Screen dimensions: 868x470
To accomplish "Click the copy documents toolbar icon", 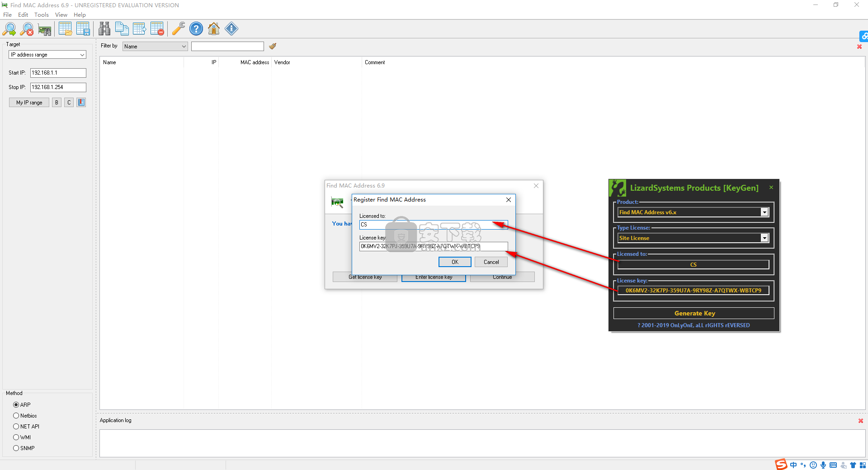I will point(122,29).
